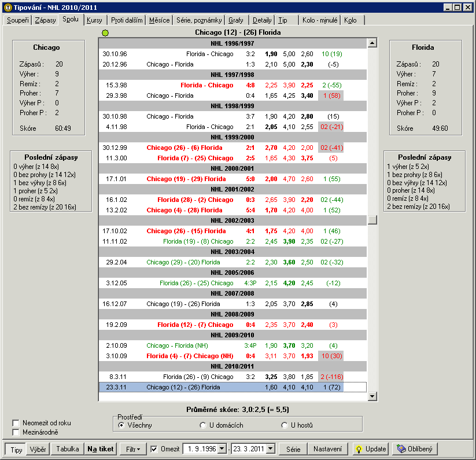Select the 16.1.02 Florida - Chicago row
Screen dimensions: 476x460
(233, 200)
